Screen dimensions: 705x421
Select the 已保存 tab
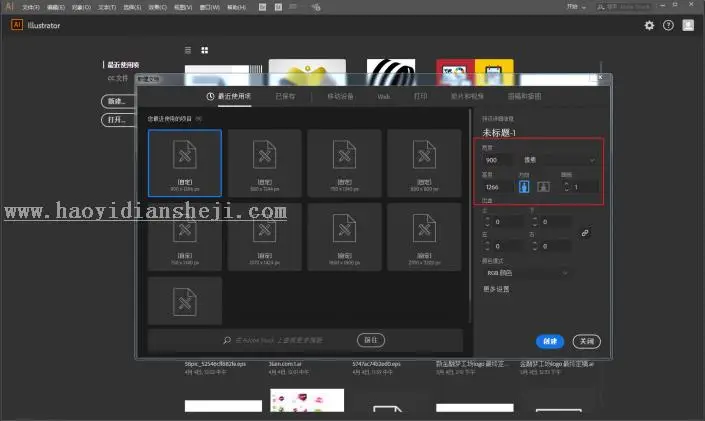286,96
